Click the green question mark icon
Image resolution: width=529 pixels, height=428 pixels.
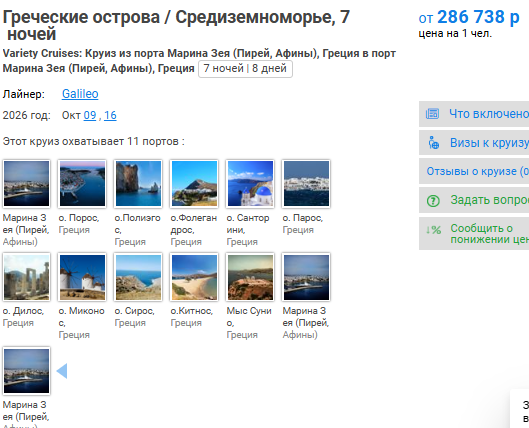click(x=433, y=201)
